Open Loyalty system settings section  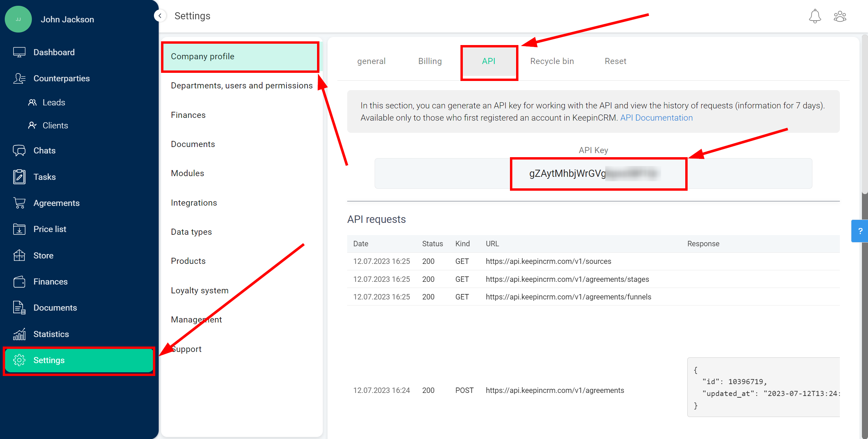click(x=200, y=290)
